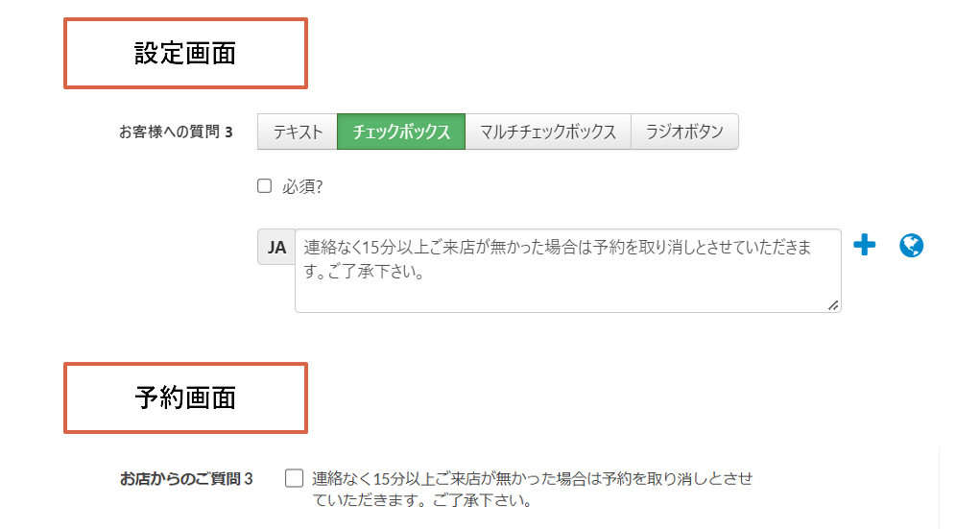Tick the 15-minute cancellation agreement checkbox
The height and width of the screenshot is (529, 980).
pos(294,478)
